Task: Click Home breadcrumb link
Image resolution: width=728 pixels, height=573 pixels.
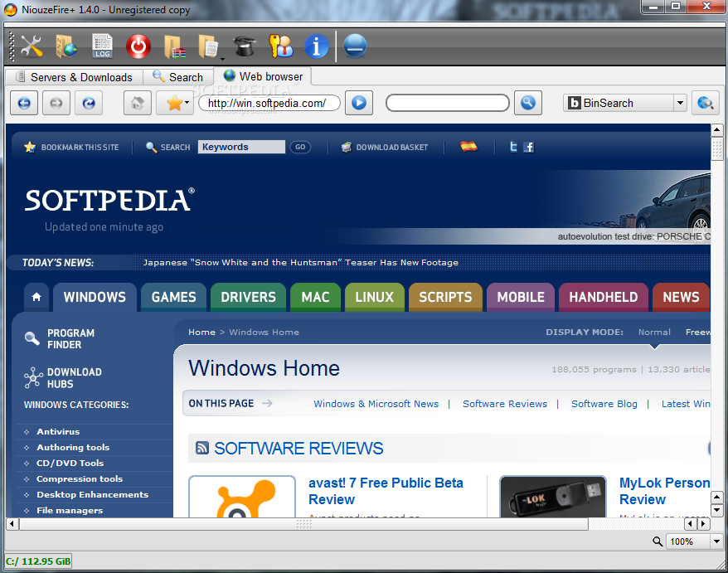Action: 202,332
